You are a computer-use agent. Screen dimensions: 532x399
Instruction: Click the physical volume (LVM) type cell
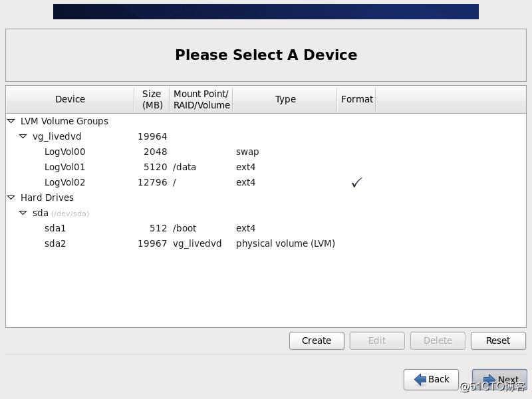pos(285,243)
